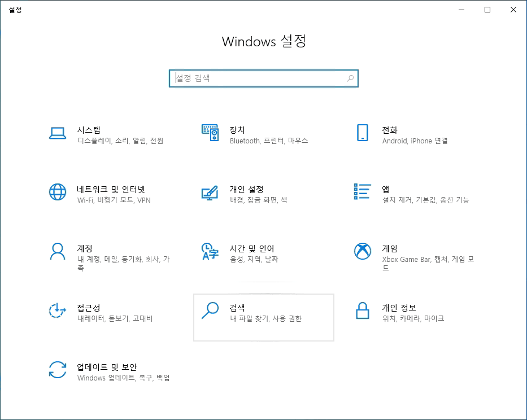Click the magnifier in the search box
The height and width of the screenshot is (420, 527).
(x=350, y=78)
